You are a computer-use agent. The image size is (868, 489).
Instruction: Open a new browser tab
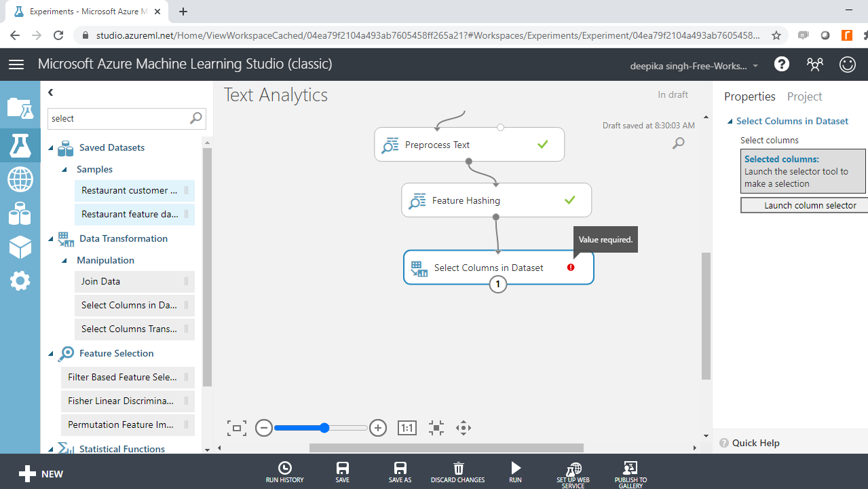pos(183,12)
